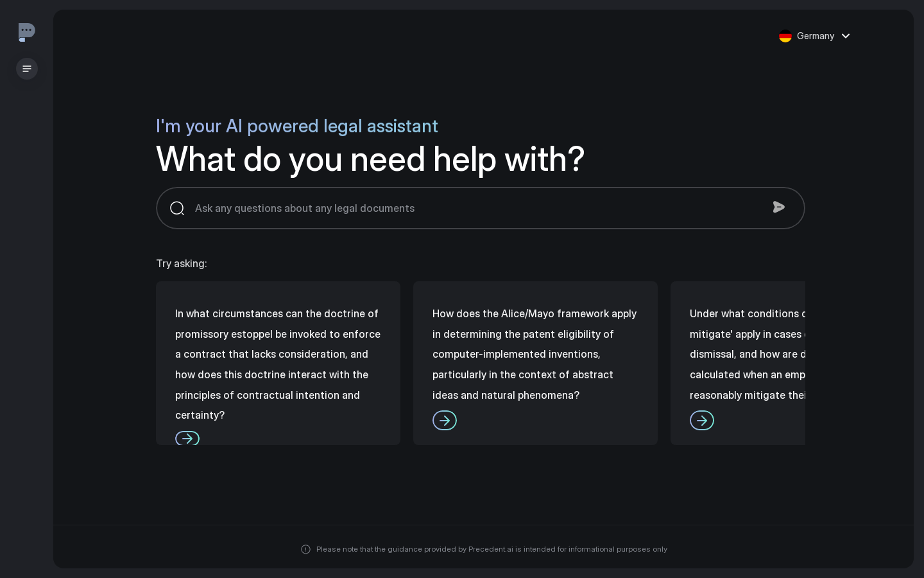Click the Precedent.ai disclaimer text
This screenshot has width=924, height=578.
coord(492,549)
